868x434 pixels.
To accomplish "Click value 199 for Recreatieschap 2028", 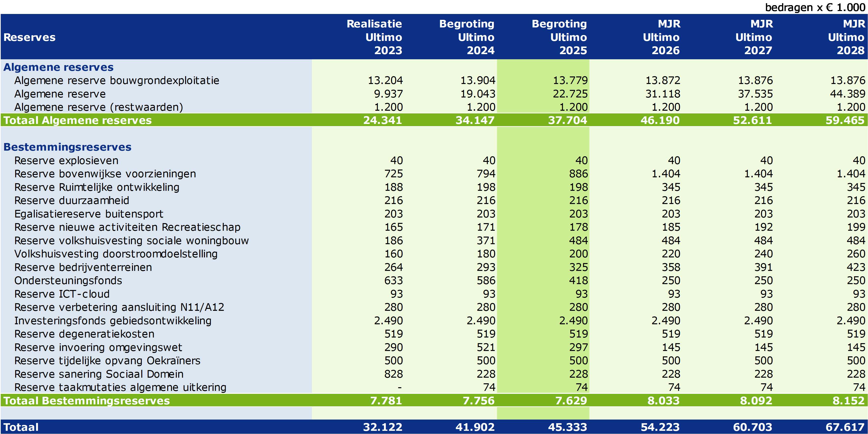I will tap(856, 227).
